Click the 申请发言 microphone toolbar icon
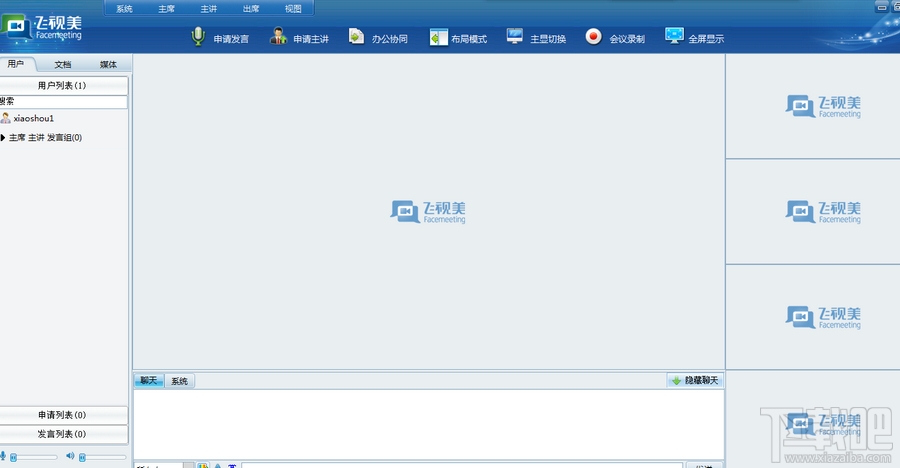Viewport: 900px width, 468px height. point(198,37)
